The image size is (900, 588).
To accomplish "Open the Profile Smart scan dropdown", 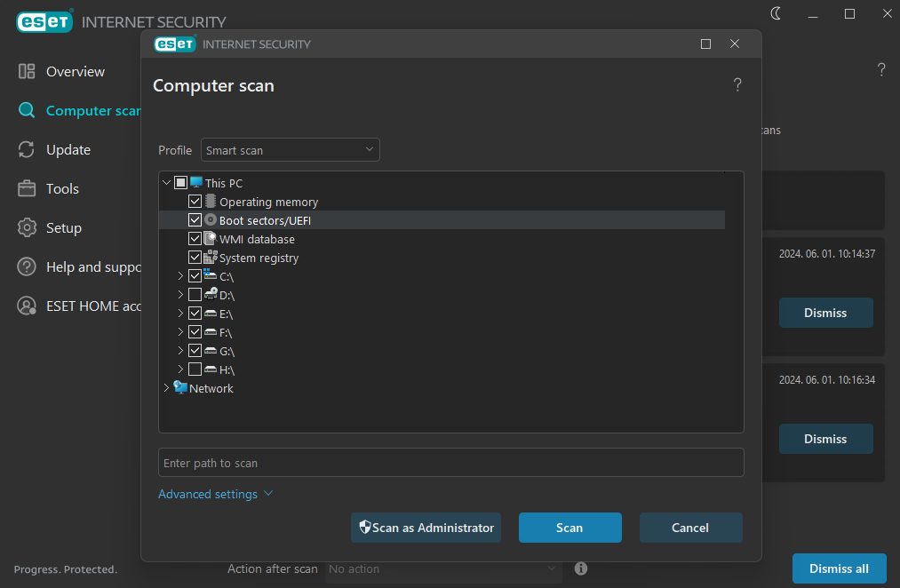I will coord(290,150).
